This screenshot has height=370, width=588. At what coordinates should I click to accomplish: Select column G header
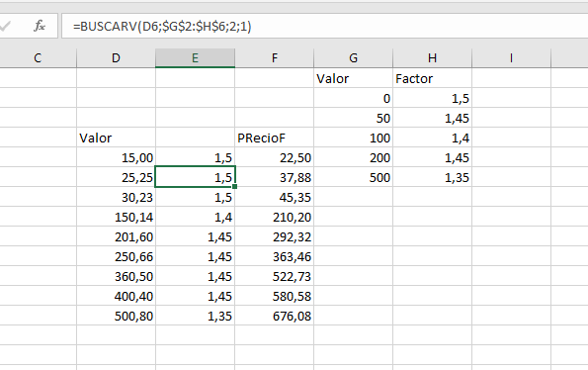pos(353,58)
